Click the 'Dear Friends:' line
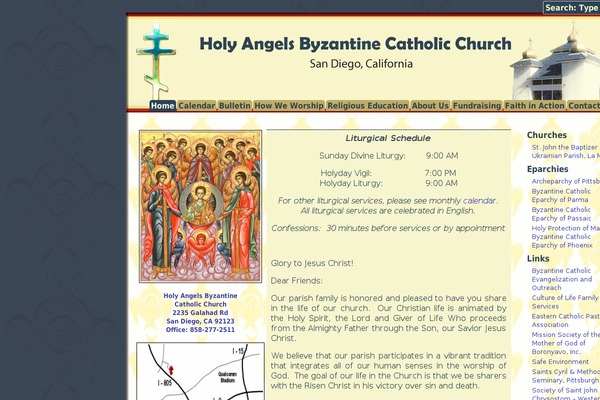This screenshot has width=600, height=400. click(x=297, y=281)
